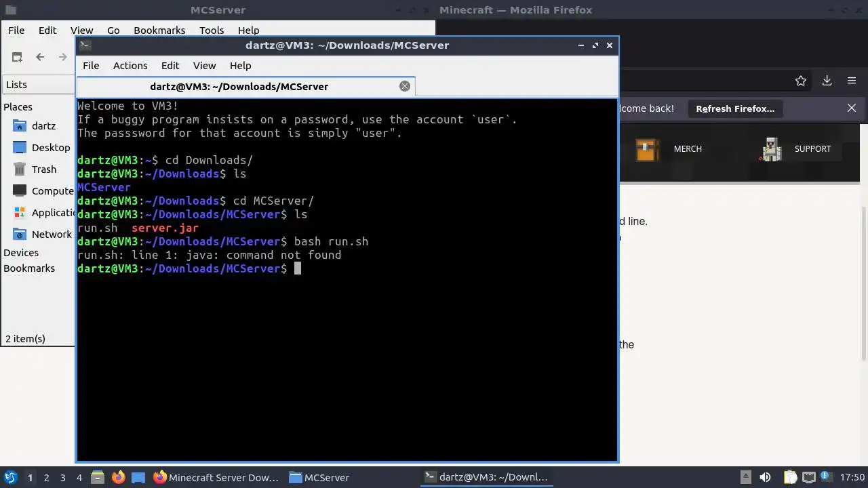Switch to workspace 1
Viewport: 868px width, 488px height.
point(30,478)
